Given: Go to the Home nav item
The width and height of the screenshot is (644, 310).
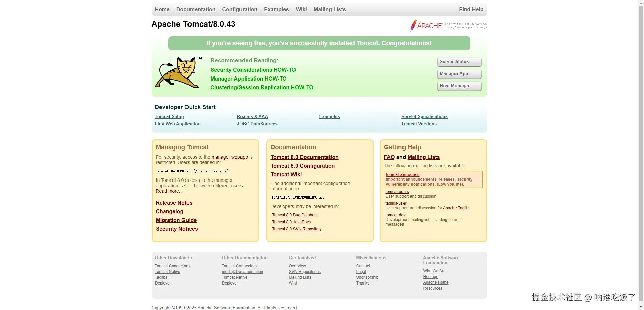Looking at the screenshot, I should [162, 10].
